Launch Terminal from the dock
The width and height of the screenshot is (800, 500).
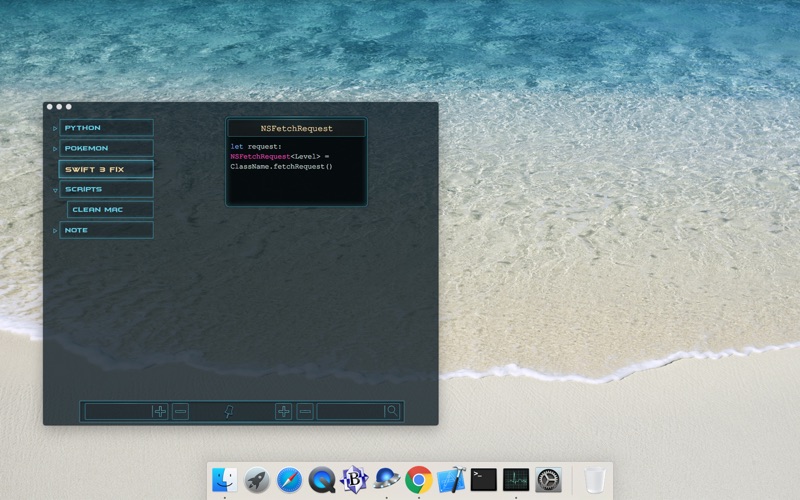484,480
